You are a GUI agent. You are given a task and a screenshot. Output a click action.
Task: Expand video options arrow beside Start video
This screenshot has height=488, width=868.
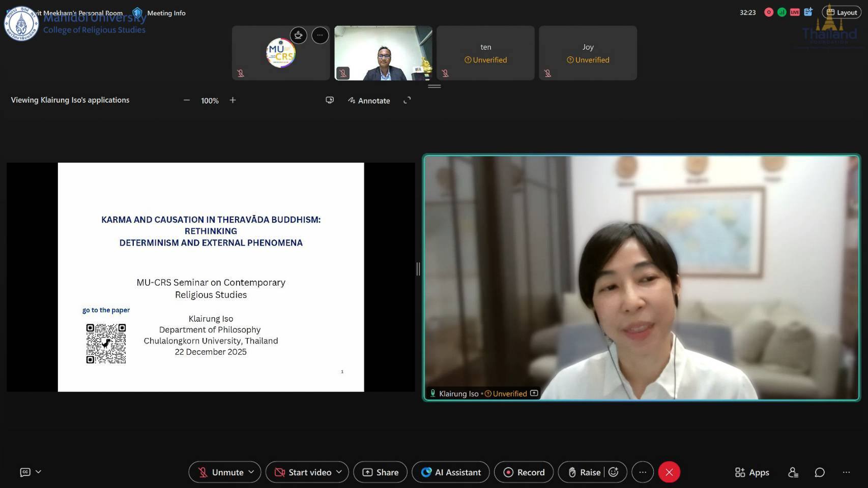pos(339,472)
